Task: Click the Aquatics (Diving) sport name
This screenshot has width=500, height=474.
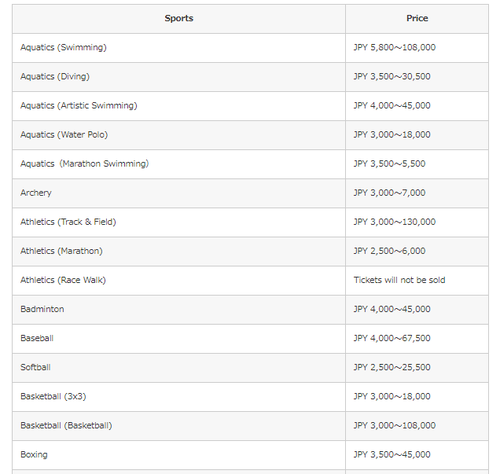Action: tap(55, 76)
